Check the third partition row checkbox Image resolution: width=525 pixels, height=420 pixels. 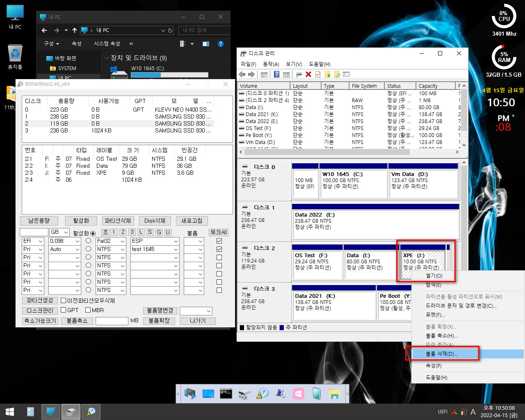point(219,257)
